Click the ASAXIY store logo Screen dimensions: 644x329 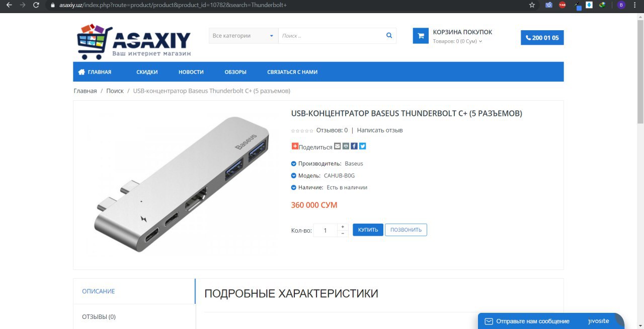point(134,42)
